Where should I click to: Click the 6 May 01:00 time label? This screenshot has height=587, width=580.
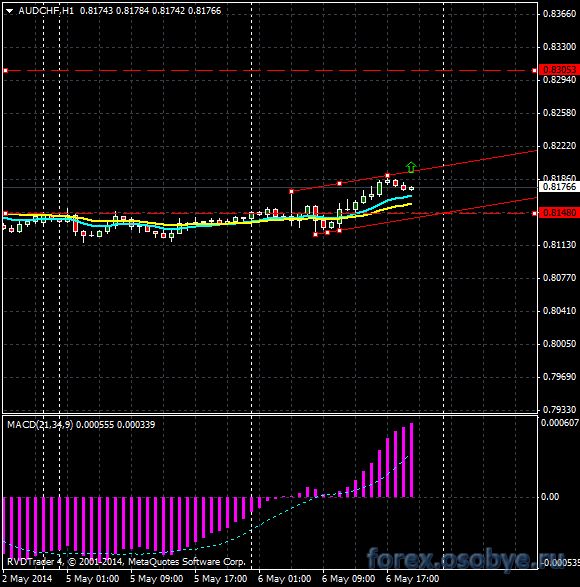(285, 578)
